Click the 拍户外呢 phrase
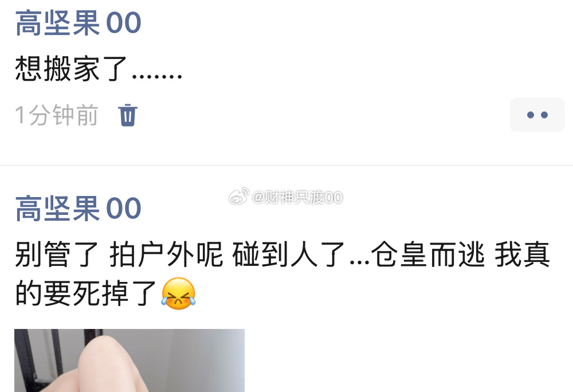The width and height of the screenshot is (573, 392). [166, 254]
